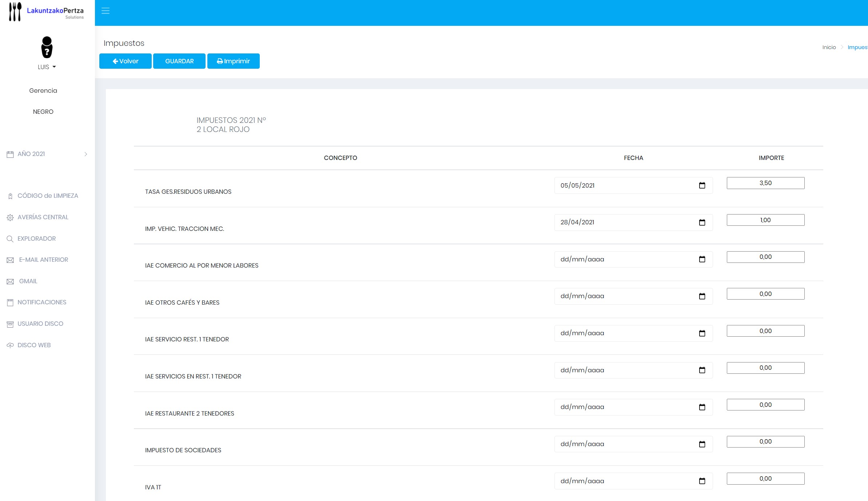Screen dimensions: 868x501
Task: Open date picker for IAE SERVICIOS EN REST. 1 TENEDOR
Action: point(702,370)
